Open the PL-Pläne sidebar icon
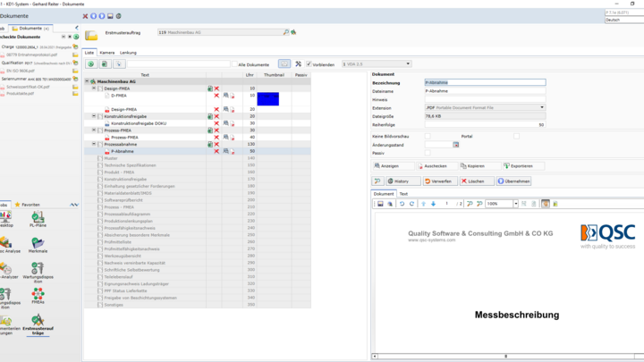Viewport: 644px width, 362px height. pos(38,219)
